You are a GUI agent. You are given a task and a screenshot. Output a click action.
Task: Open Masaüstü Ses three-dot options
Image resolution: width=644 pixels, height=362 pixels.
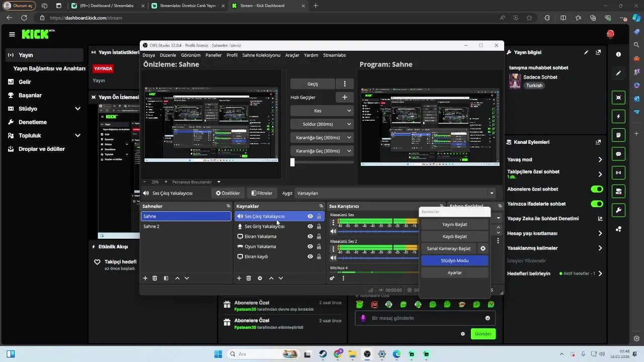[333, 222]
